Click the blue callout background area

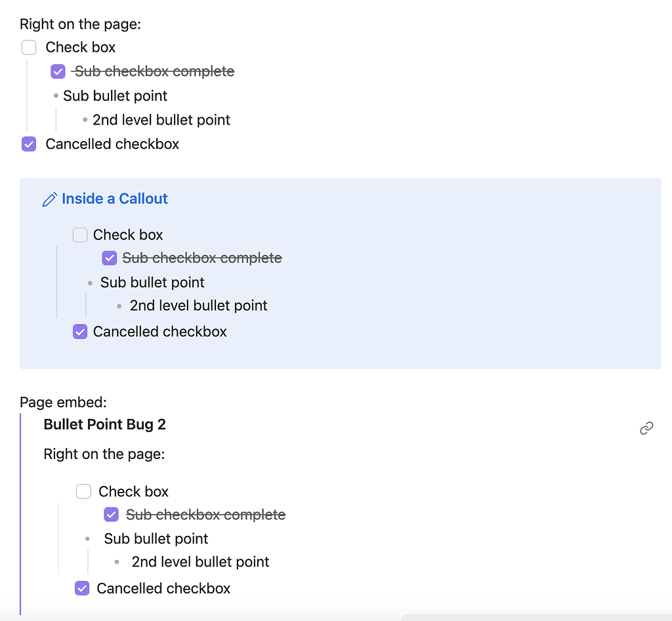coord(459,272)
